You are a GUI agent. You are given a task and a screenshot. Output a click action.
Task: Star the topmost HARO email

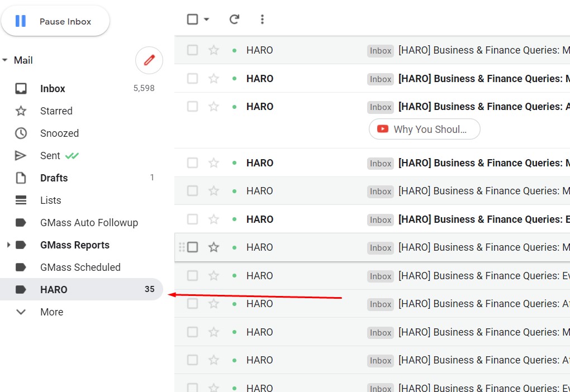click(213, 50)
